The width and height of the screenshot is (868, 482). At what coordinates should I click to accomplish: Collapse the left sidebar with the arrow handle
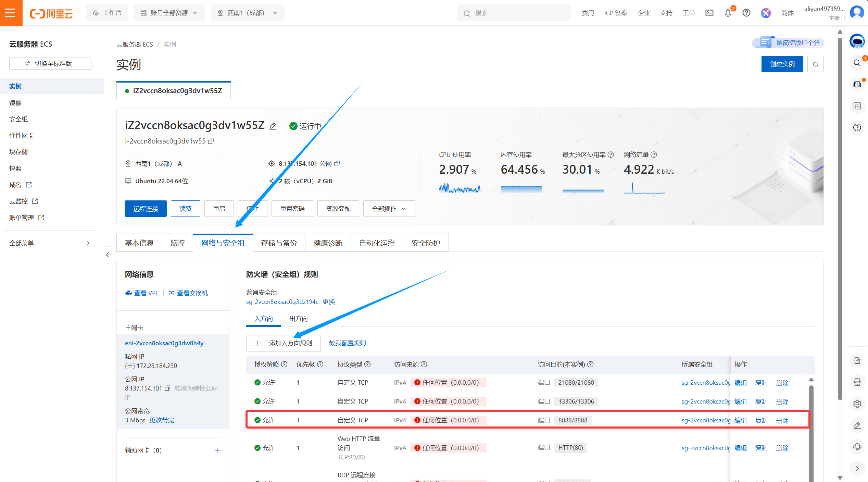click(108, 255)
